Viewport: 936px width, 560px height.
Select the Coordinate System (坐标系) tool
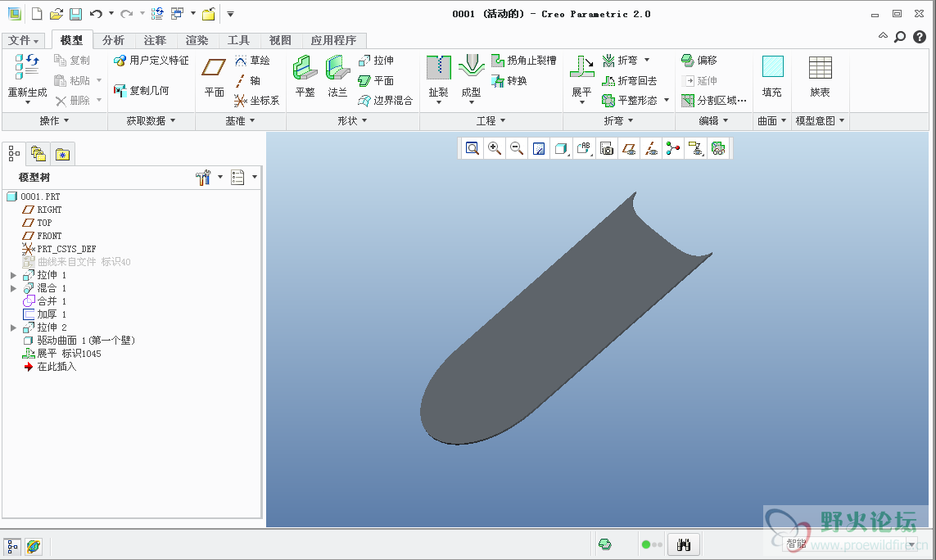(x=257, y=101)
